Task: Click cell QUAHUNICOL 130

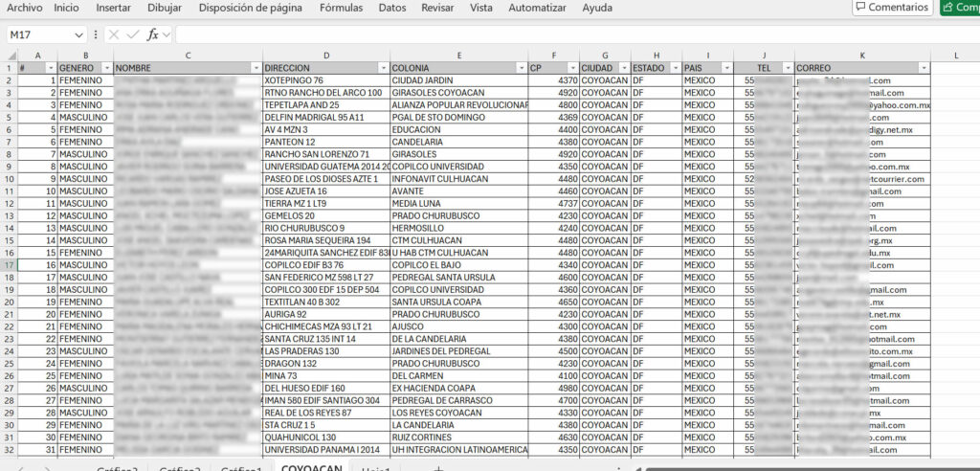Action: (x=325, y=437)
